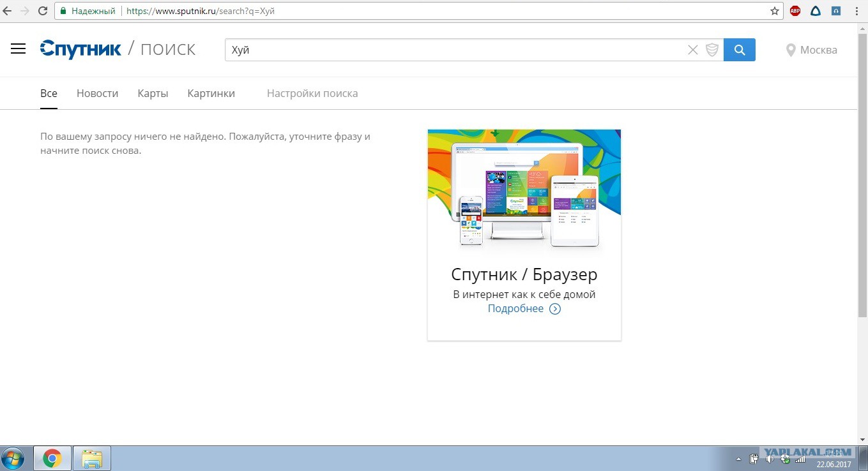
Task: Go back with the browser back arrow
Action: coord(8,11)
